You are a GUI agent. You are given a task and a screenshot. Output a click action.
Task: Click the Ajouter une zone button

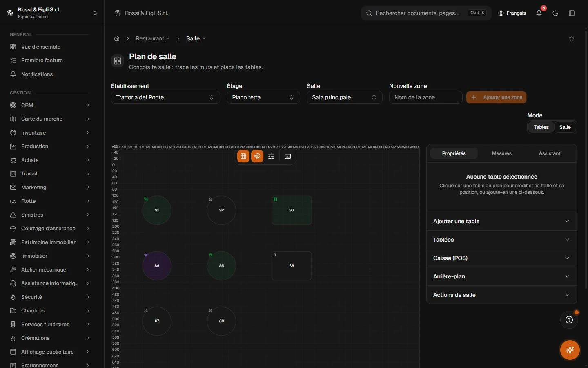click(x=496, y=97)
